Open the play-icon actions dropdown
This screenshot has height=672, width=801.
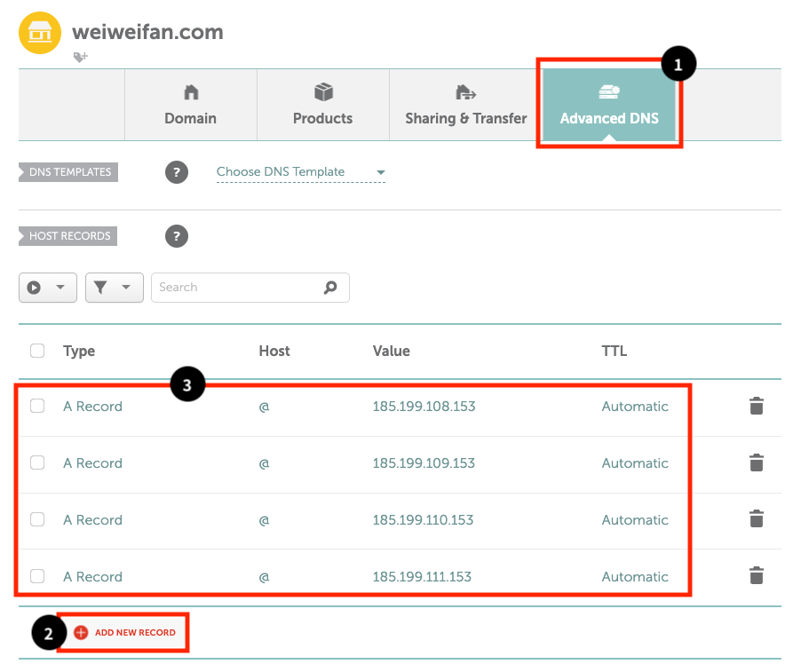point(47,288)
